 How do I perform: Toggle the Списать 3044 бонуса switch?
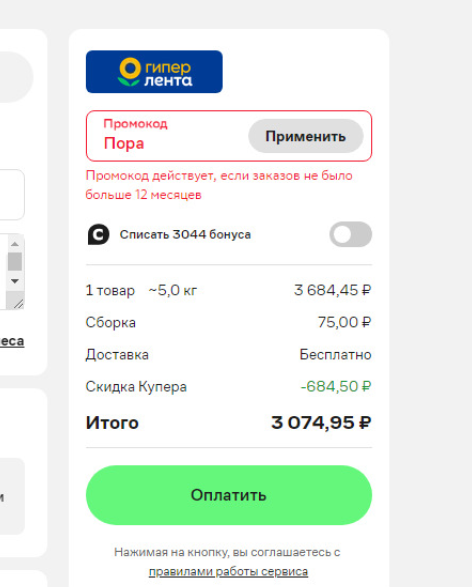[x=350, y=234]
